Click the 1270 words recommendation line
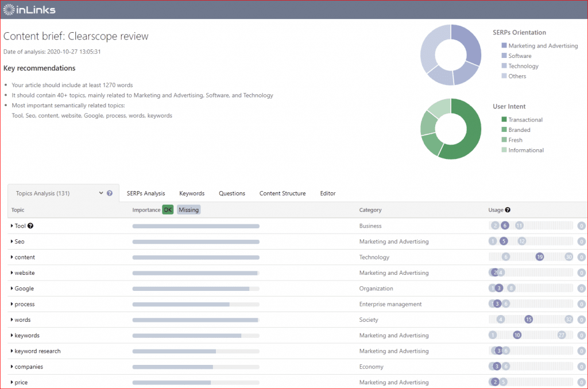 [x=72, y=85]
